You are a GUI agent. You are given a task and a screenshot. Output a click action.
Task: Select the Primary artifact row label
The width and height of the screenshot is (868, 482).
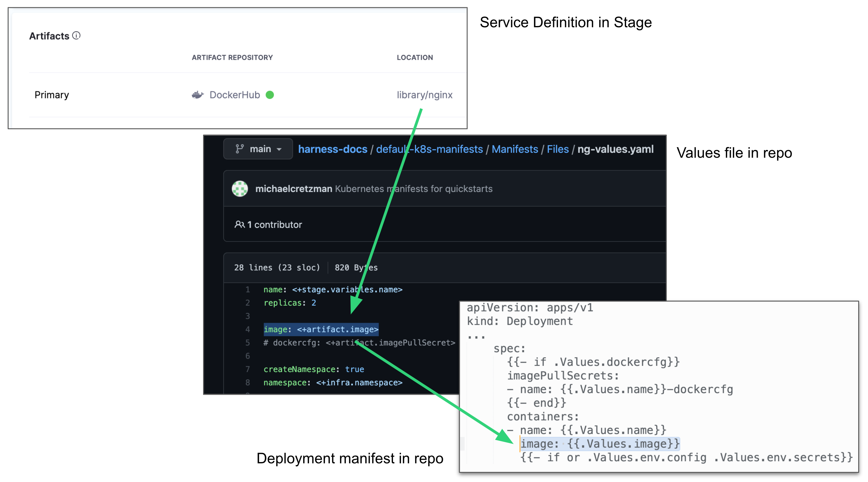point(51,95)
